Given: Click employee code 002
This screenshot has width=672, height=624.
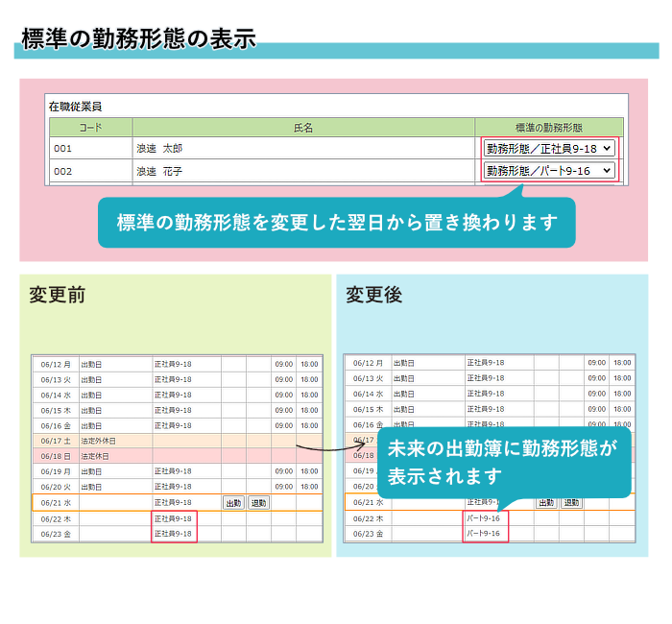Looking at the screenshot, I should (63, 171).
